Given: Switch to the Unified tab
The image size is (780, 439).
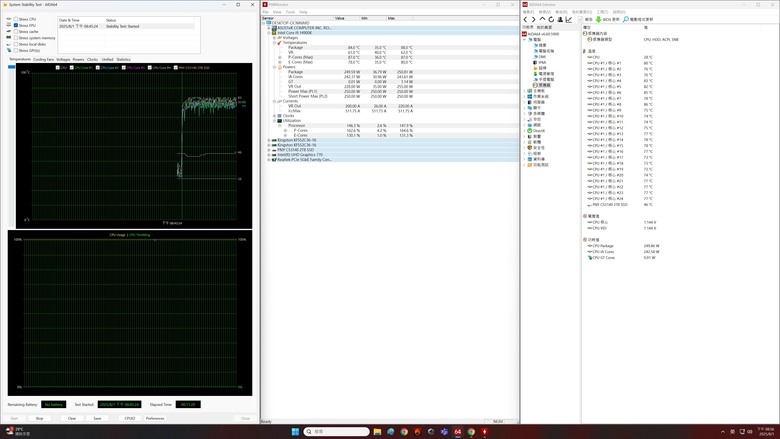Looking at the screenshot, I should 107,59.
